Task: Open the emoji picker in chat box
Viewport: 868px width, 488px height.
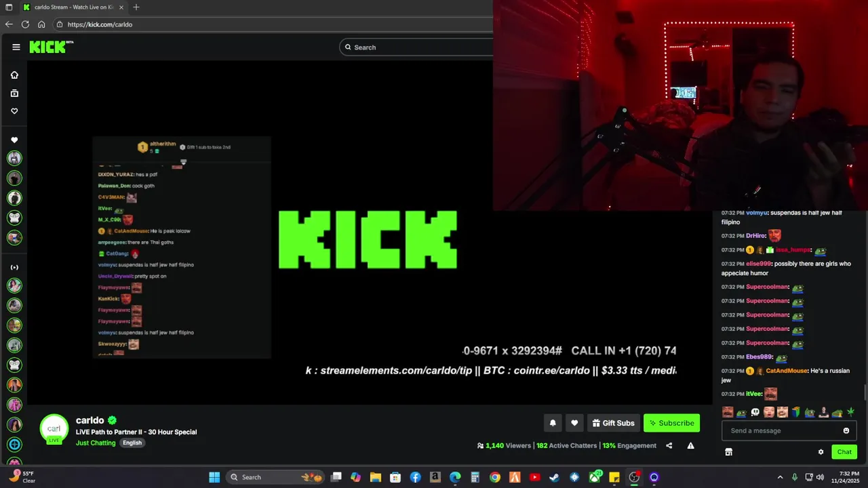Action: tap(846, 430)
